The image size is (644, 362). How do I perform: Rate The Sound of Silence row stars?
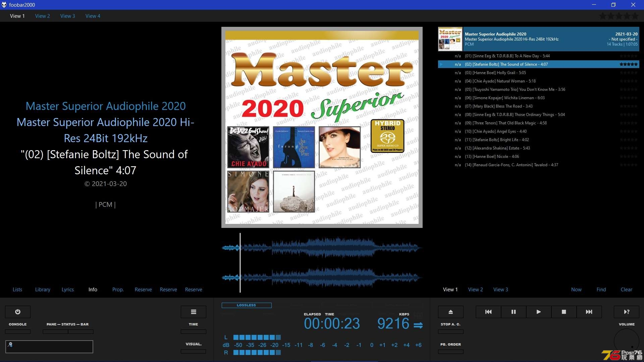pyautogui.click(x=629, y=64)
